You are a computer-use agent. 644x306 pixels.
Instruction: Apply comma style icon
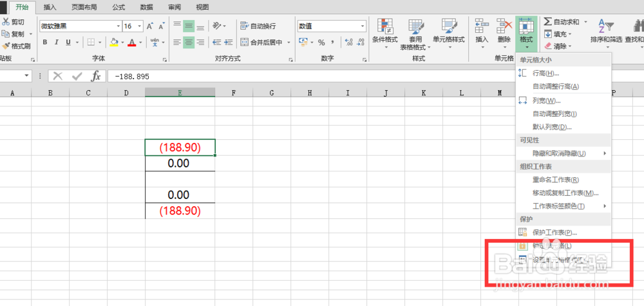pyautogui.click(x=332, y=43)
